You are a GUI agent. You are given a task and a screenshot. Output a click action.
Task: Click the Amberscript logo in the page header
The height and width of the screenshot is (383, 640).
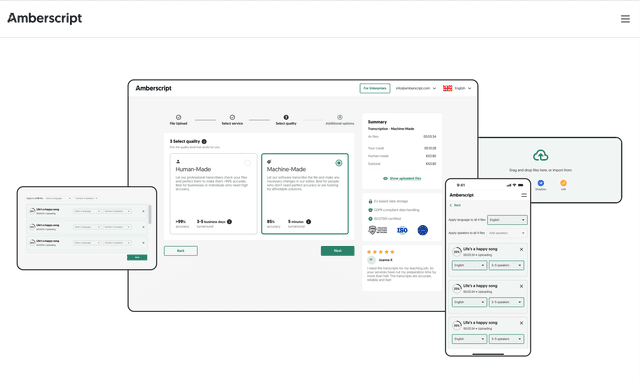point(45,18)
